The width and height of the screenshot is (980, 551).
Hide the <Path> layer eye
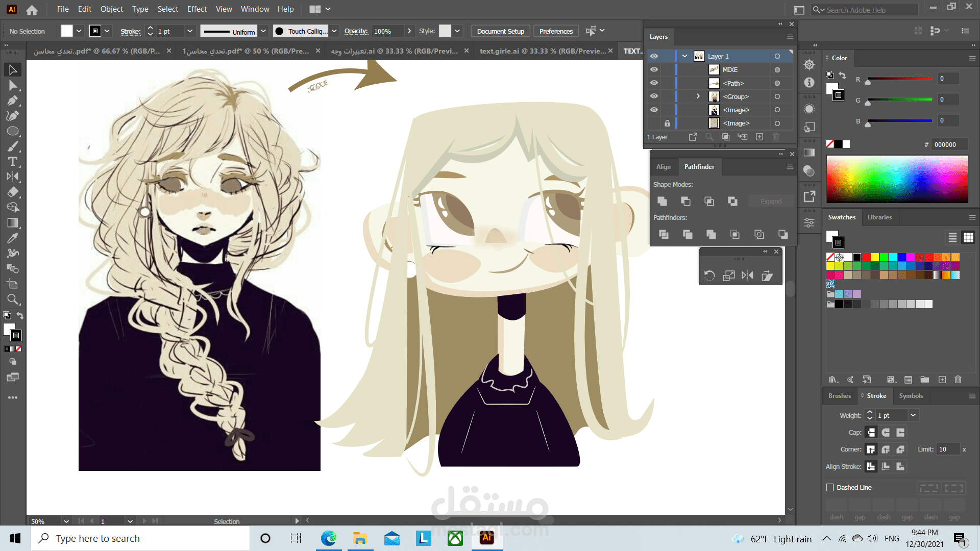point(654,83)
